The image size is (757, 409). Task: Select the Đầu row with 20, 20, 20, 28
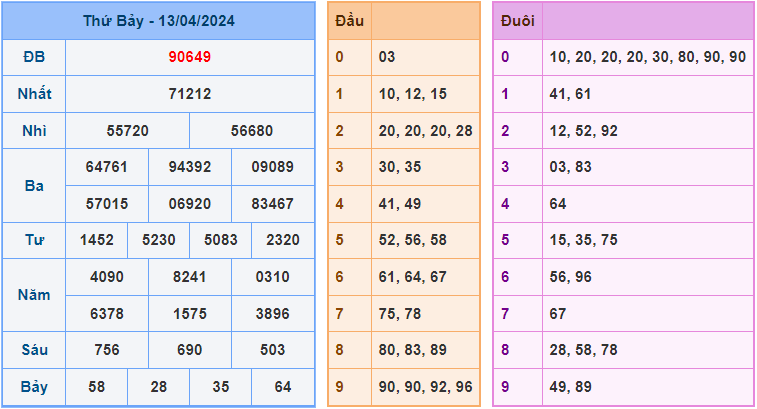(426, 131)
